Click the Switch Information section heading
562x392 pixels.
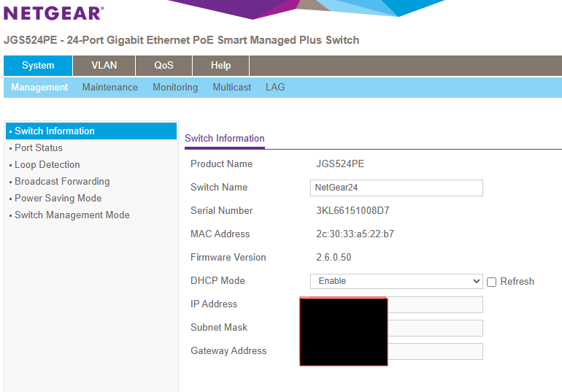225,139
